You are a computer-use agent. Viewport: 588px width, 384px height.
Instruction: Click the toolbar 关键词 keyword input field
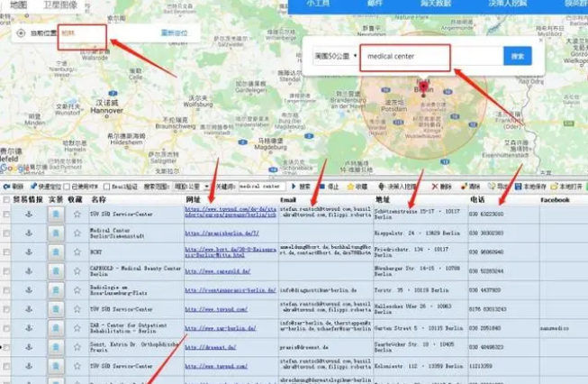click(x=261, y=187)
